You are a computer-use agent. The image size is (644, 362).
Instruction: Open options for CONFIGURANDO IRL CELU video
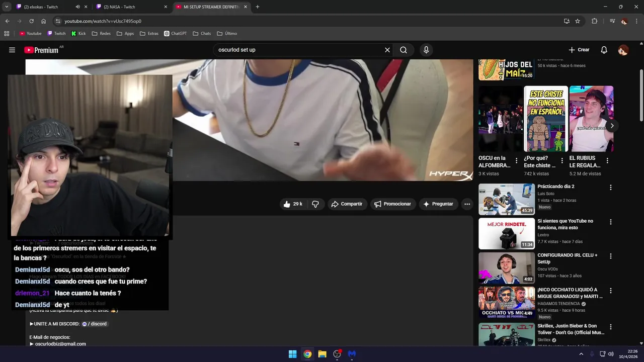pyautogui.click(x=611, y=256)
